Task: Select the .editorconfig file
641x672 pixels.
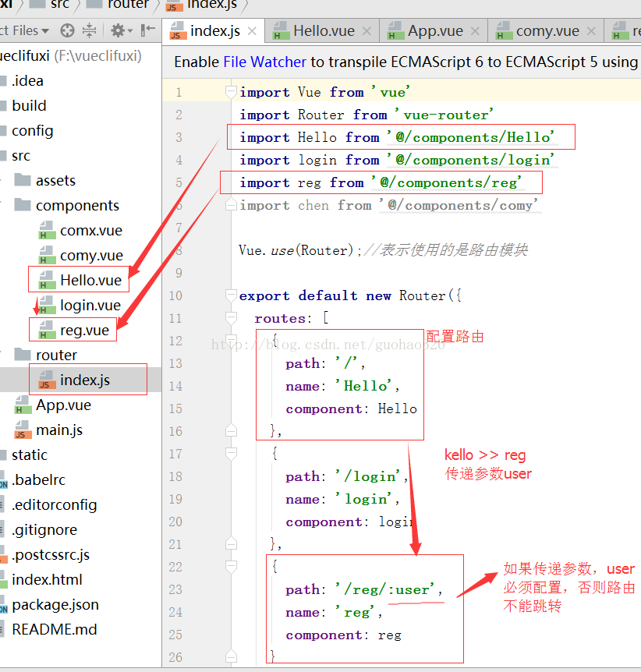Action: click(54, 504)
